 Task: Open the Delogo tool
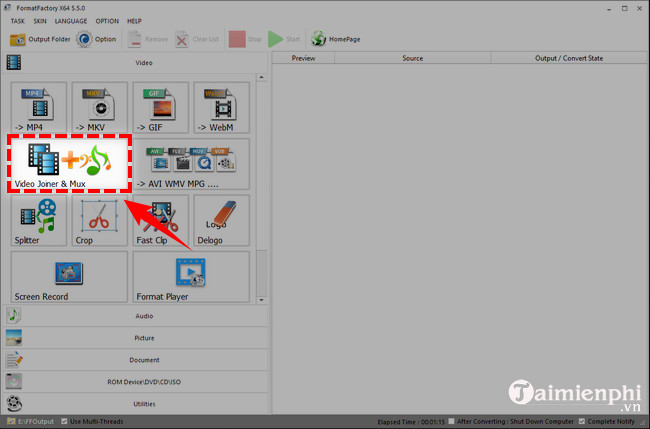point(221,221)
